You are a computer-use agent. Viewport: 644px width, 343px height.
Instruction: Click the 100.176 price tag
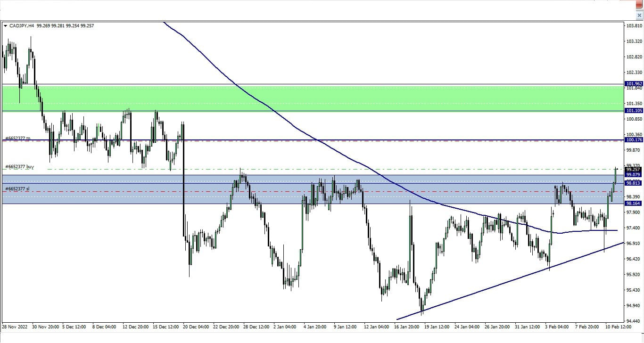[x=634, y=140]
